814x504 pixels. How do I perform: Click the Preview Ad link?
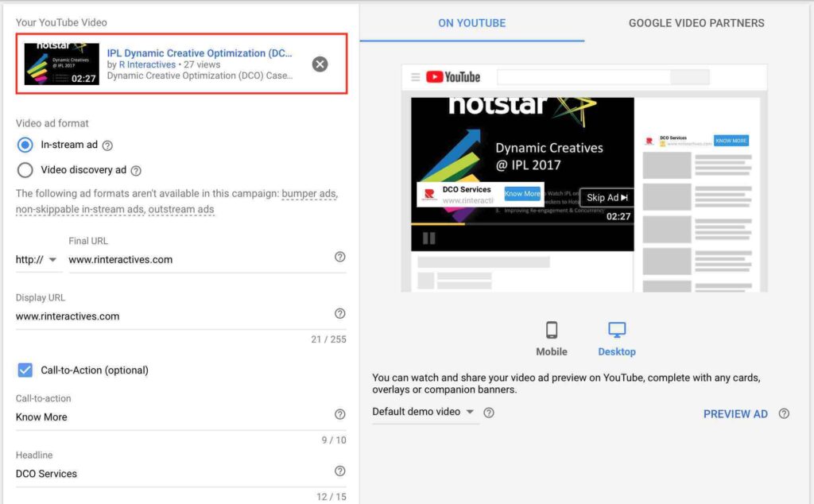pos(735,413)
